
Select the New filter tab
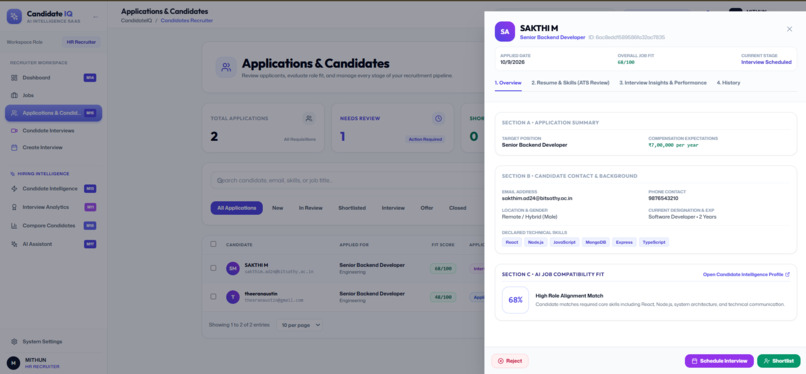278,208
